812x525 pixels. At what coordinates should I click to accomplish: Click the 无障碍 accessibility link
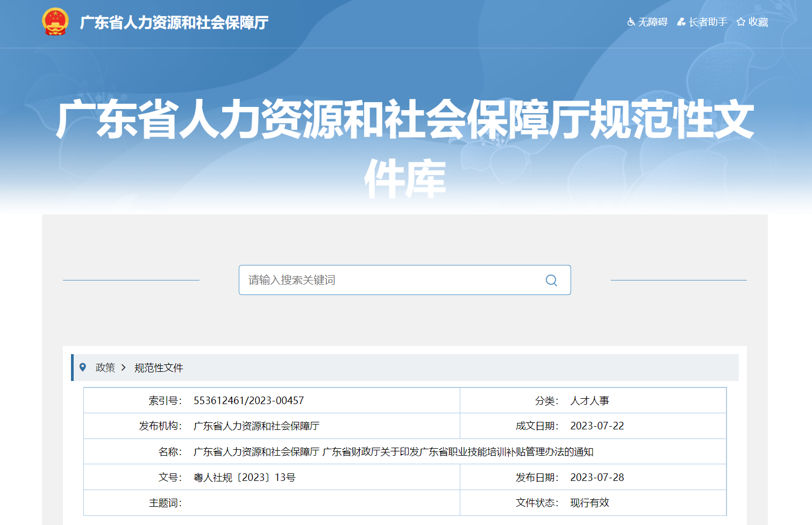click(x=647, y=22)
